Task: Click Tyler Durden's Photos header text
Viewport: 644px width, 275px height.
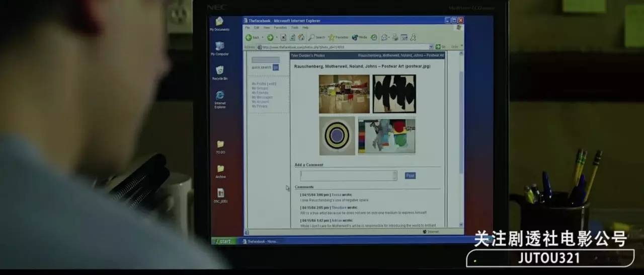Action: [x=308, y=55]
